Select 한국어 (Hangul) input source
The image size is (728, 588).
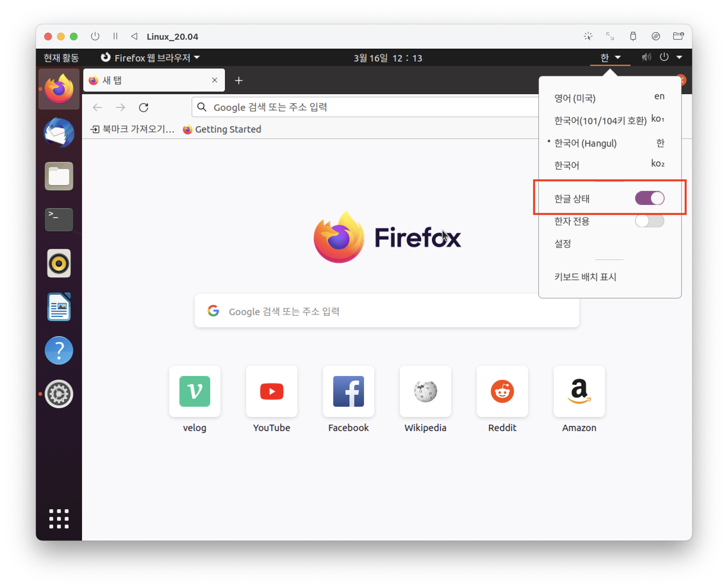[x=585, y=143]
